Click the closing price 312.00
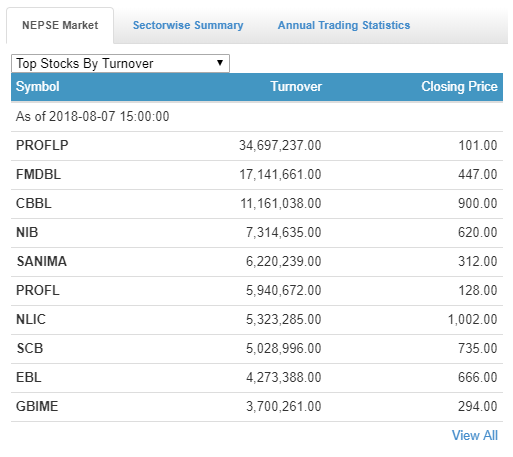This screenshot has height=457, width=513. click(478, 261)
